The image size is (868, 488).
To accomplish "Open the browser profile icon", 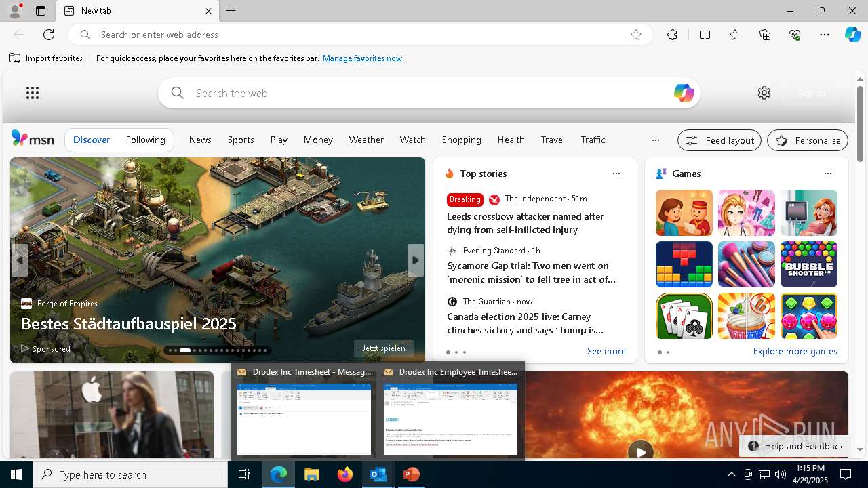I will pos(14,11).
